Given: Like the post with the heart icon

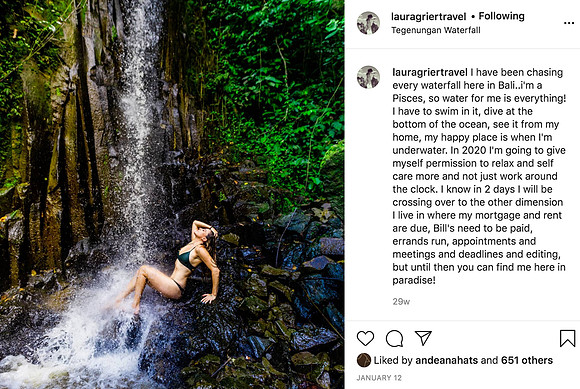Looking at the screenshot, I should coord(365,338).
